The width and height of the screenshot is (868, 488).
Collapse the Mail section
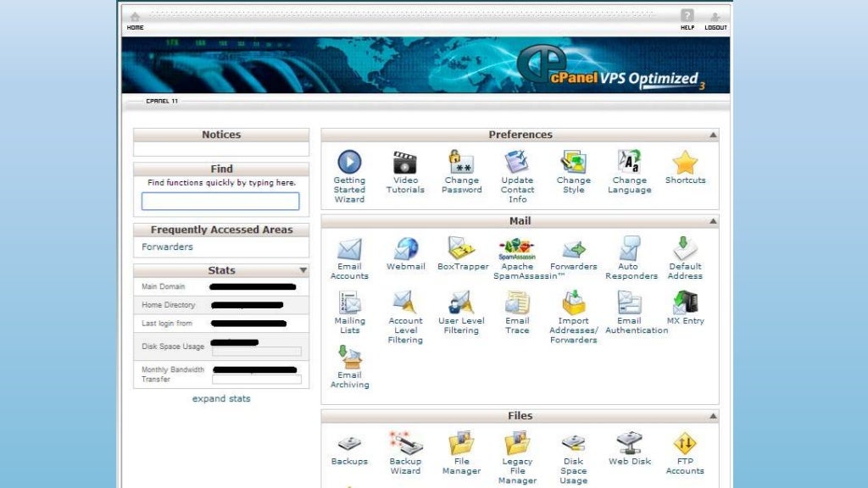(x=713, y=221)
